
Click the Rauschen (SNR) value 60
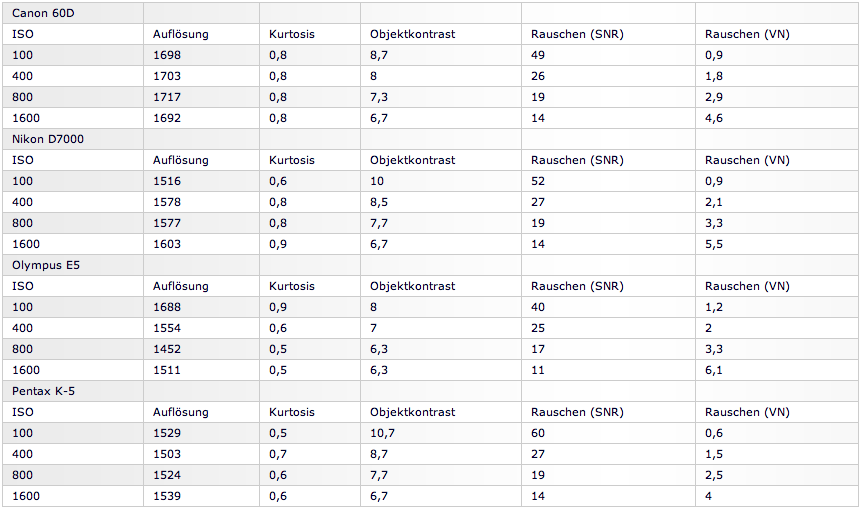click(x=538, y=433)
